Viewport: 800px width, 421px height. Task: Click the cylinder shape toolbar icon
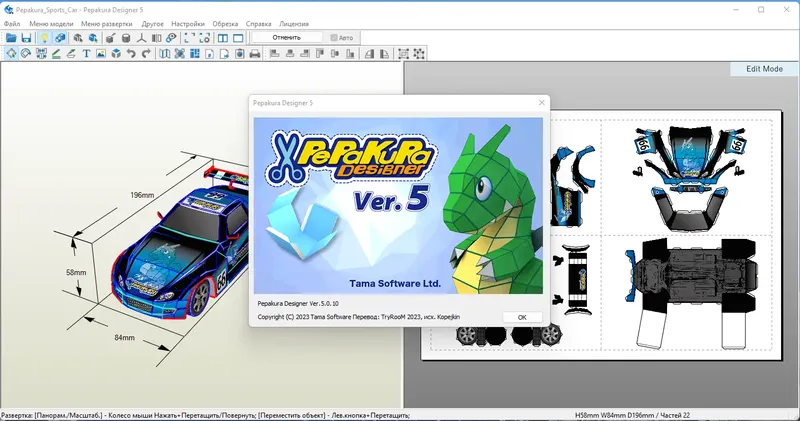[x=126, y=38]
